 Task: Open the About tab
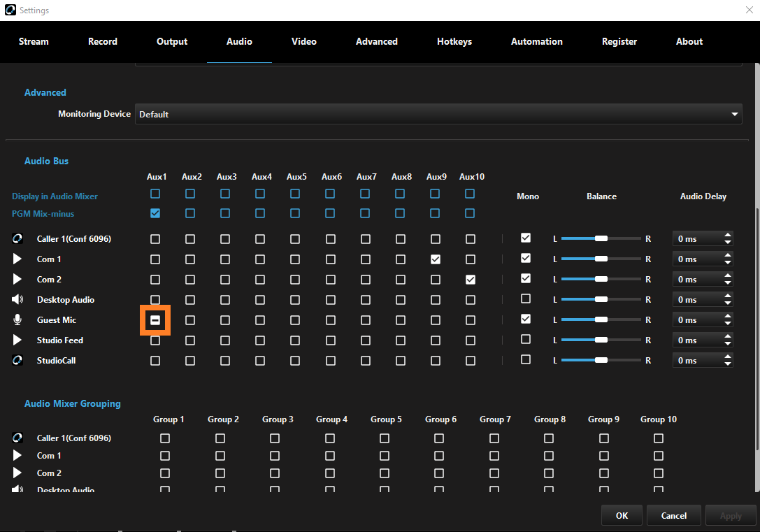pos(689,42)
